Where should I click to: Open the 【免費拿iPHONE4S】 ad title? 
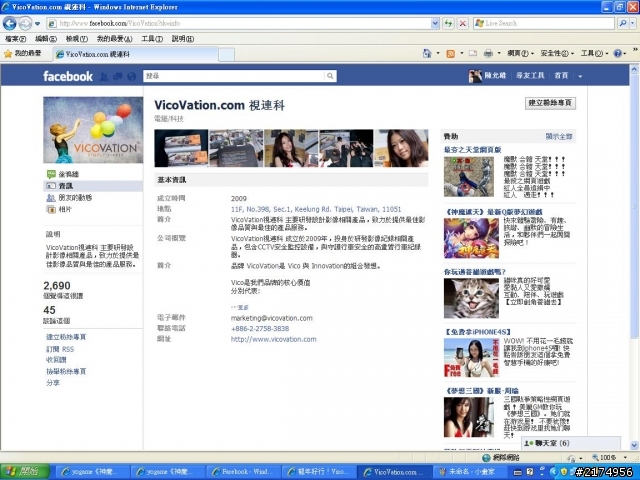point(478,332)
